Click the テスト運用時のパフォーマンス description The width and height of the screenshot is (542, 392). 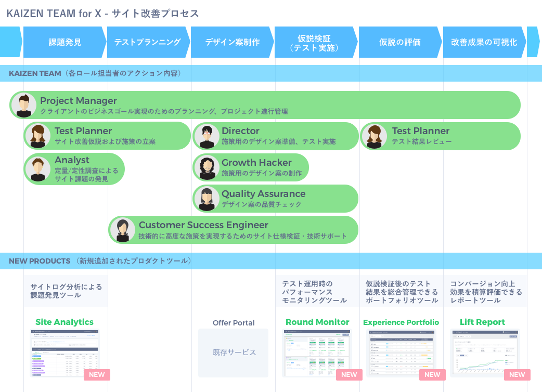click(314, 292)
